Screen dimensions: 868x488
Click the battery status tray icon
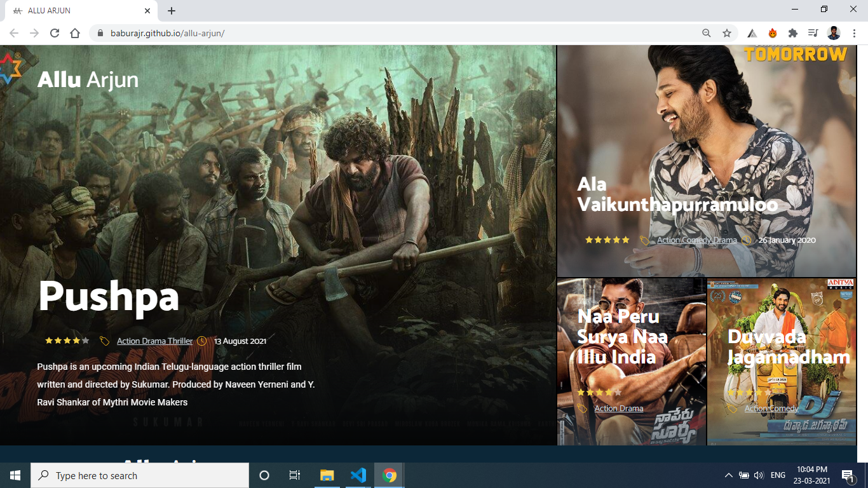743,475
